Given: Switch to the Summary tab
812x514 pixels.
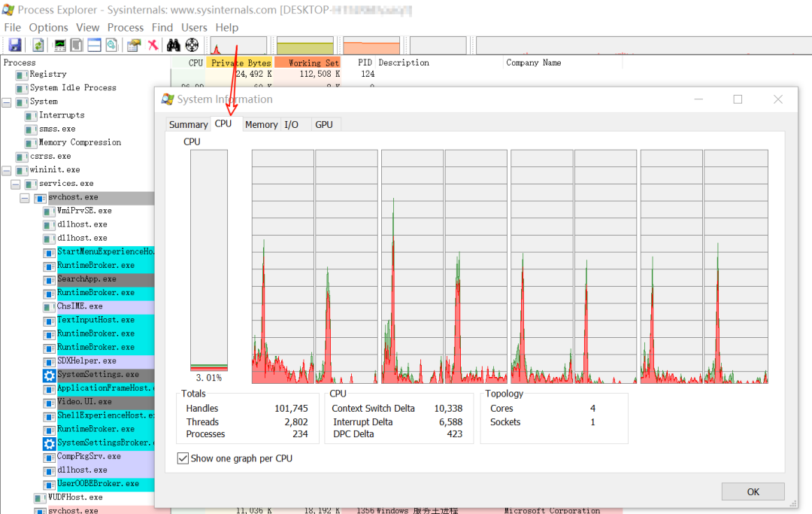Looking at the screenshot, I should pos(189,124).
